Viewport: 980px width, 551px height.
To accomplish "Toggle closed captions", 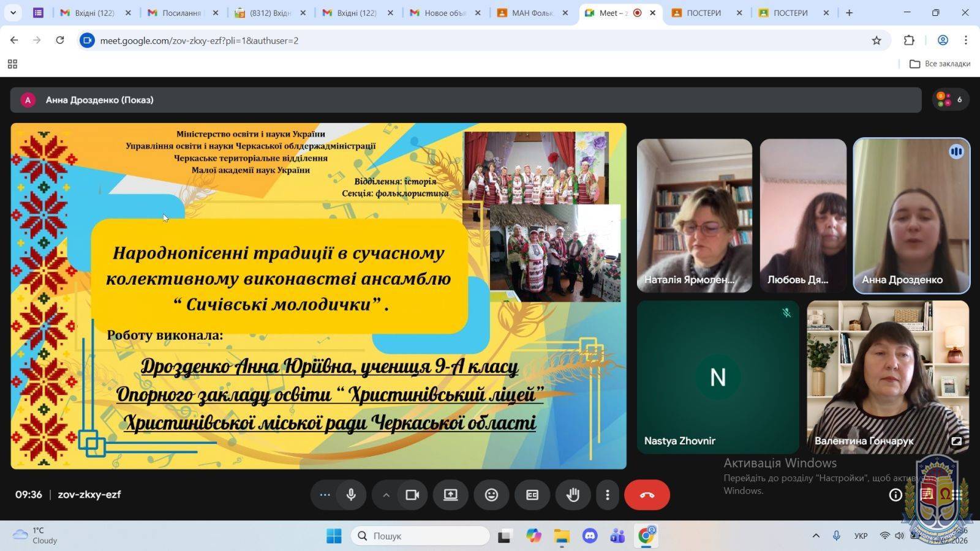I will pyautogui.click(x=532, y=495).
